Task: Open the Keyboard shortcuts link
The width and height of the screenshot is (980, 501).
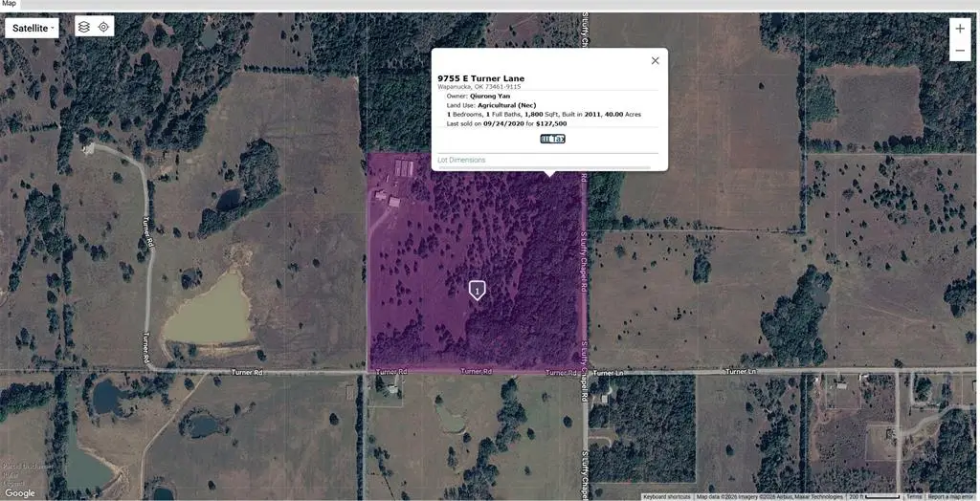Action: 666,496
